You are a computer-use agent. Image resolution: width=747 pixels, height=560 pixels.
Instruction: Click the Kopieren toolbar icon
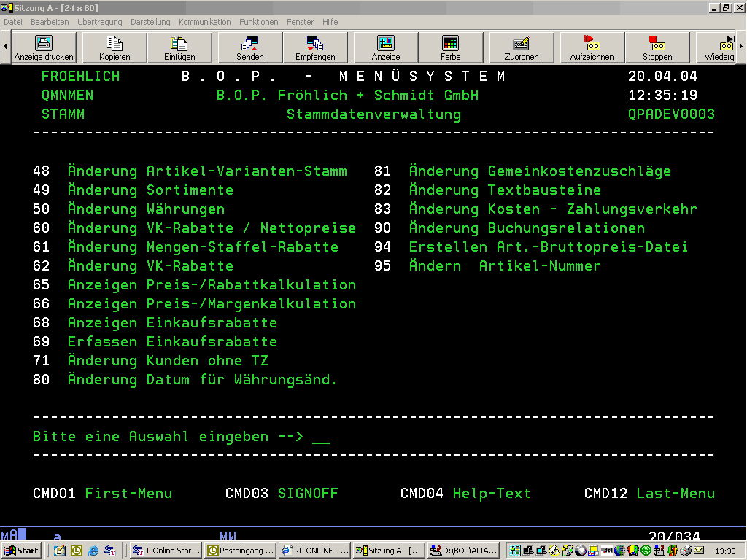tap(115, 47)
